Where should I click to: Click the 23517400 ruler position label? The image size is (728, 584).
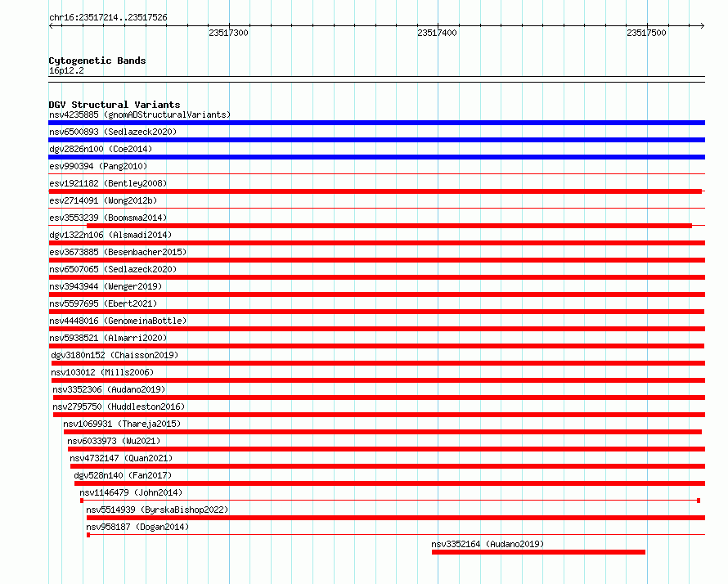437,33
